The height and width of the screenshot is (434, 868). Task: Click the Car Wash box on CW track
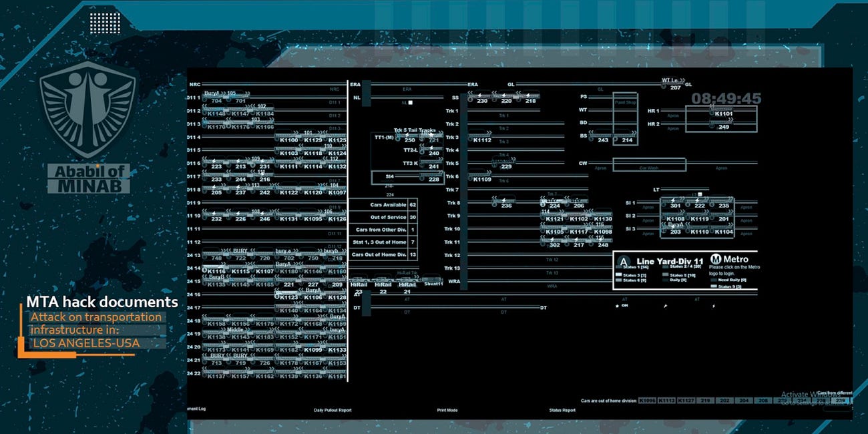[x=649, y=166]
